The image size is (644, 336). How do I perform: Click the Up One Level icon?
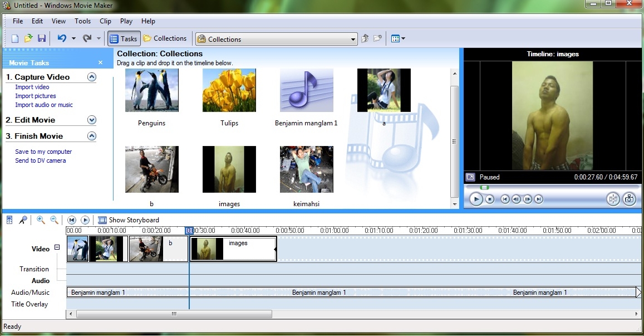[365, 38]
